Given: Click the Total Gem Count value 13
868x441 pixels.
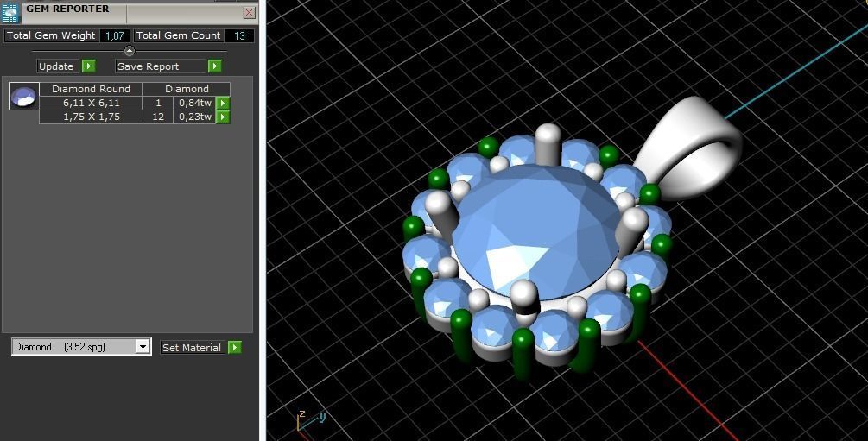Looking at the screenshot, I should coord(239,36).
